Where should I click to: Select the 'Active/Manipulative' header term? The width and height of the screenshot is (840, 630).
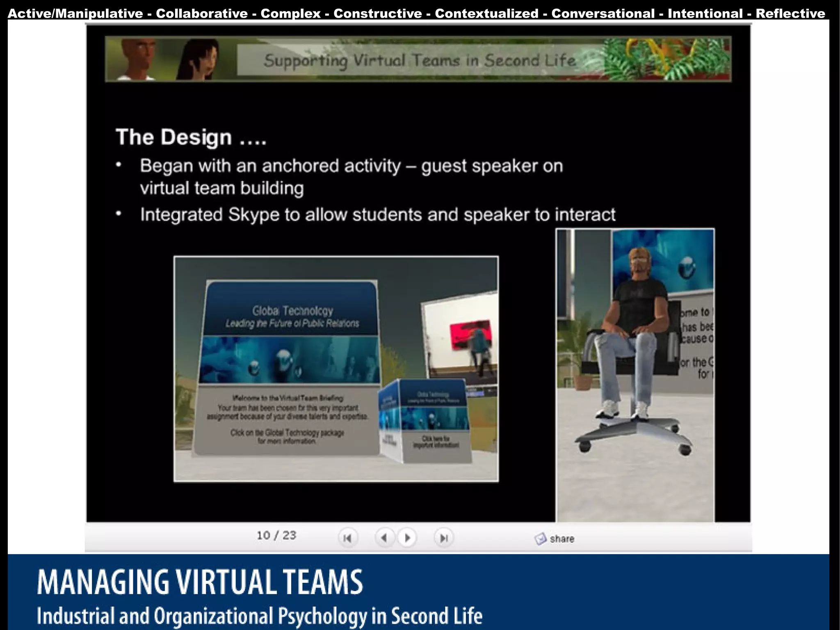[x=75, y=14]
